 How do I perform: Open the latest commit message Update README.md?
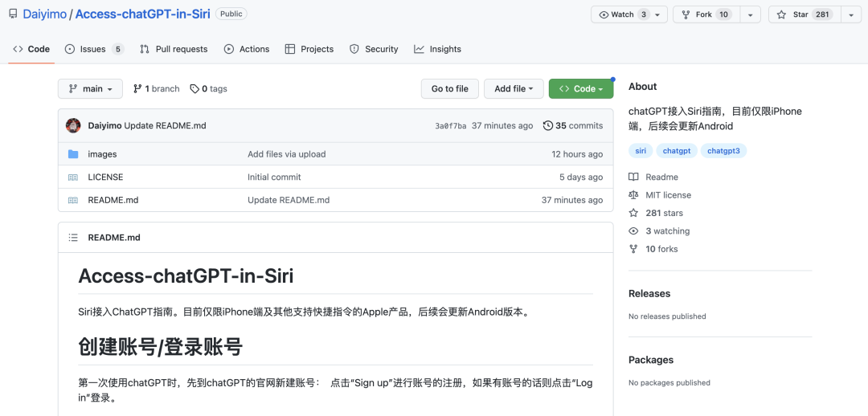point(165,125)
